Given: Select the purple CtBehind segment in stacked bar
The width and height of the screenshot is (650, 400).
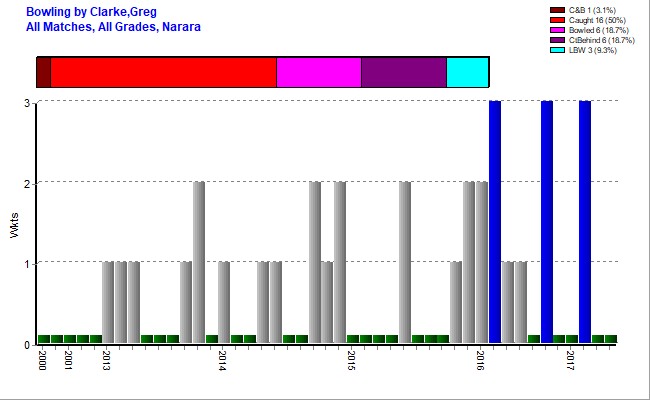Looking at the screenshot, I should [403, 73].
